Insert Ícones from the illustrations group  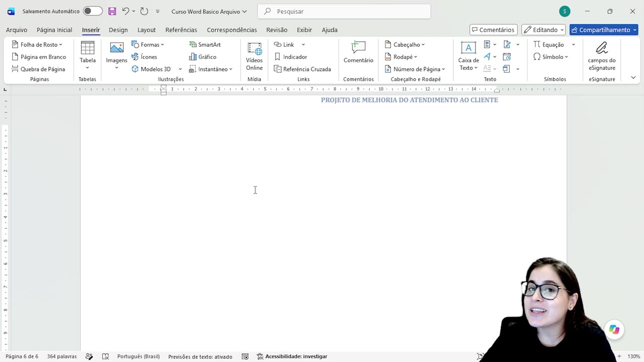click(144, 57)
